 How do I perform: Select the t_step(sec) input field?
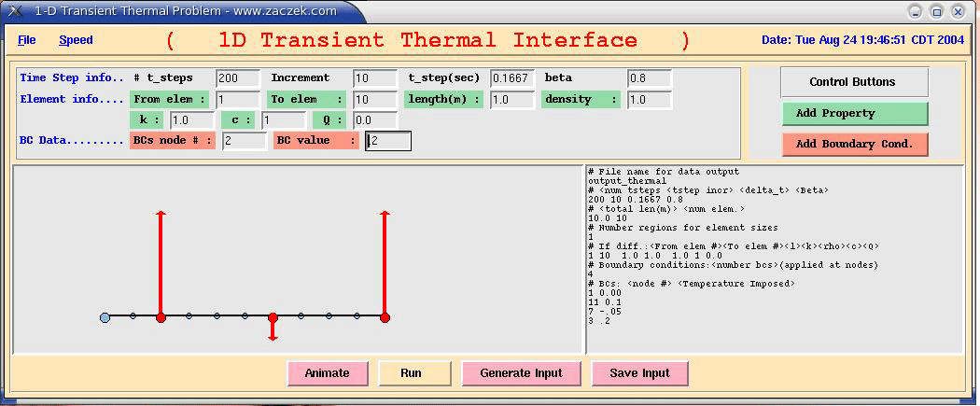511,78
